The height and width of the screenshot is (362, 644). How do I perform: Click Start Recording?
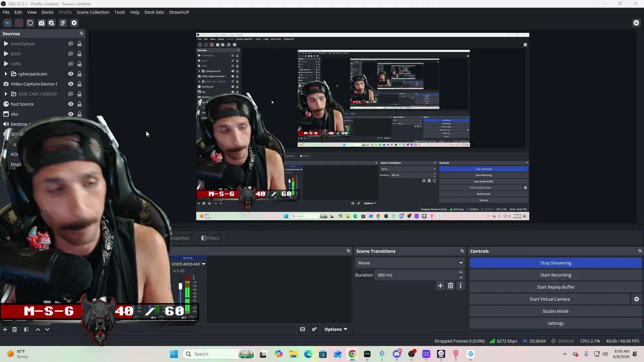pyautogui.click(x=555, y=275)
